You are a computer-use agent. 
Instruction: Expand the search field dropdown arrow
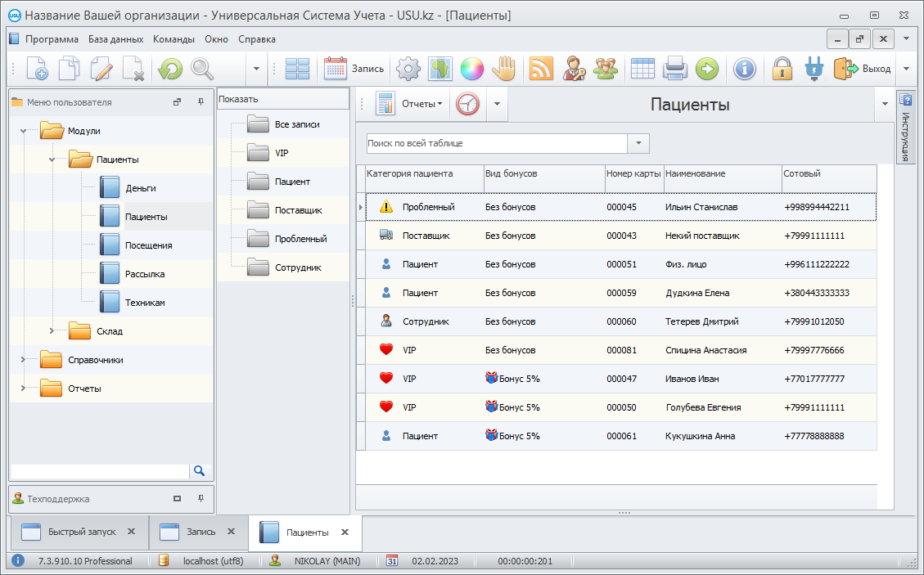coord(638,143)
